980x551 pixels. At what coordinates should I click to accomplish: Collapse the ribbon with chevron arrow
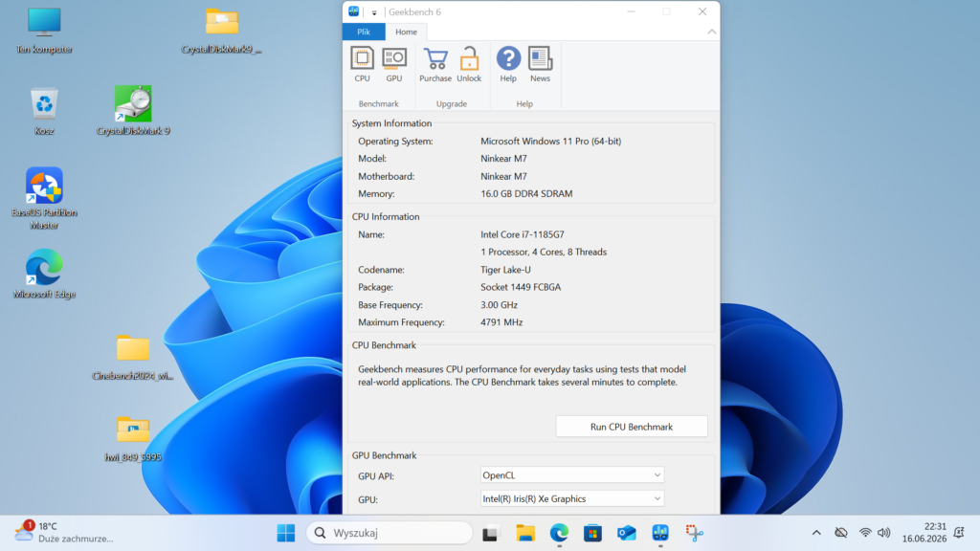point(711,32)
